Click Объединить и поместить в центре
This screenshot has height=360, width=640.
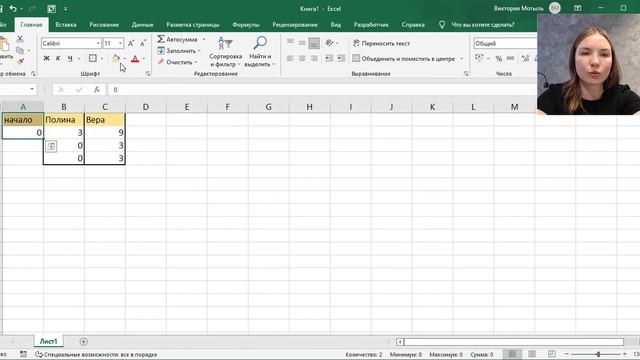click(404, 59)
